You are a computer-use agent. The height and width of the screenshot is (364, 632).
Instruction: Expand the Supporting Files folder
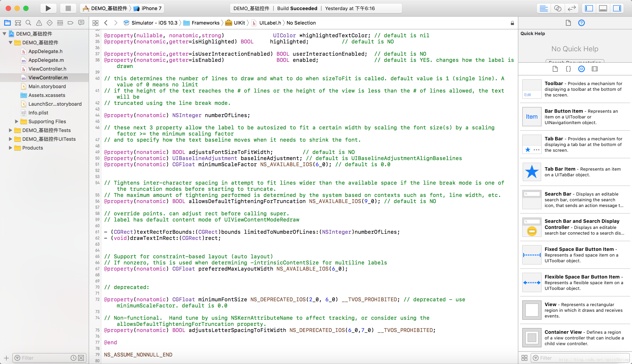[16, 121]
